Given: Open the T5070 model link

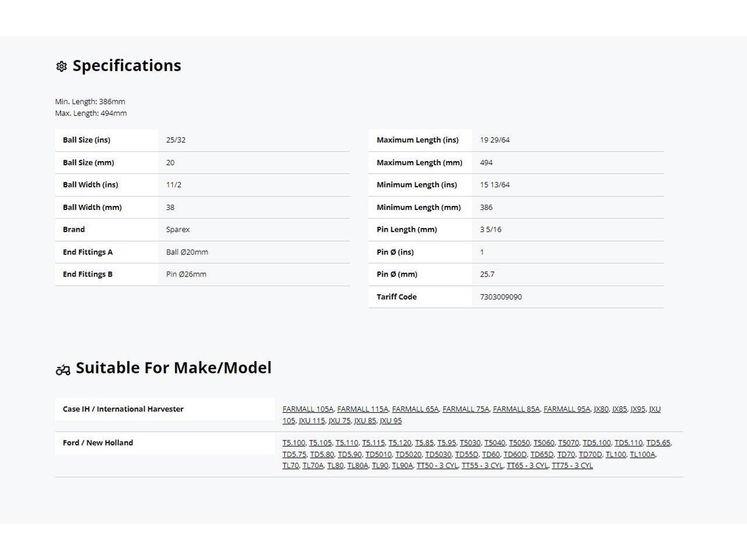Looking at the screenshot, I should pyautogui.click(x=568, y=443).
